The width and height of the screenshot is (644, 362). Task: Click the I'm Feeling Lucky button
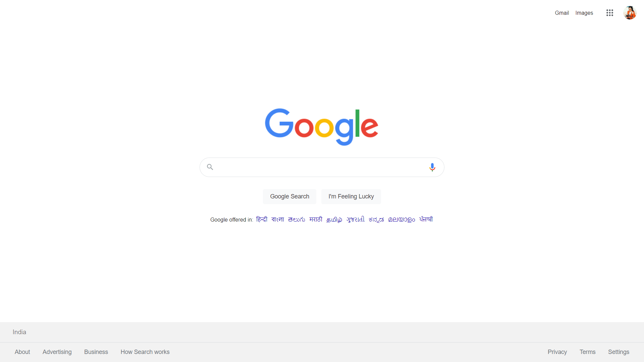(351, 196)
